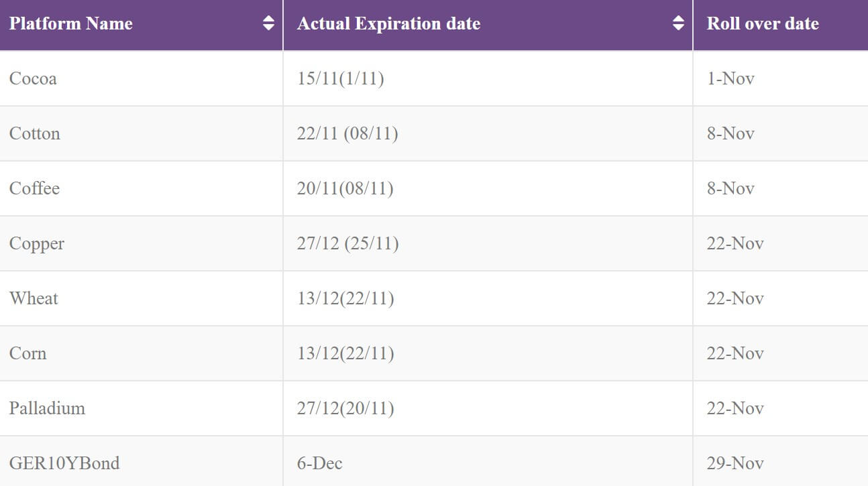Viewport: 868px width, 486px height.
Task: Select Cocoa roll over date 1-Nov
Action: (x=730, y=78)
